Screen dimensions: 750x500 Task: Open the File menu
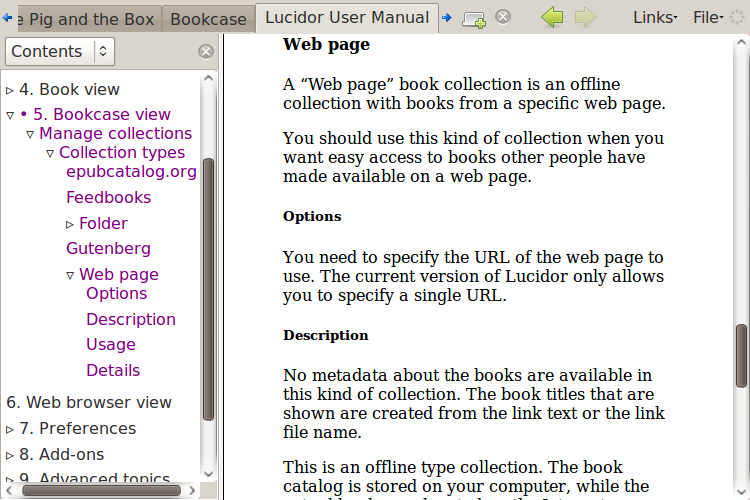(x=708, y=18)
